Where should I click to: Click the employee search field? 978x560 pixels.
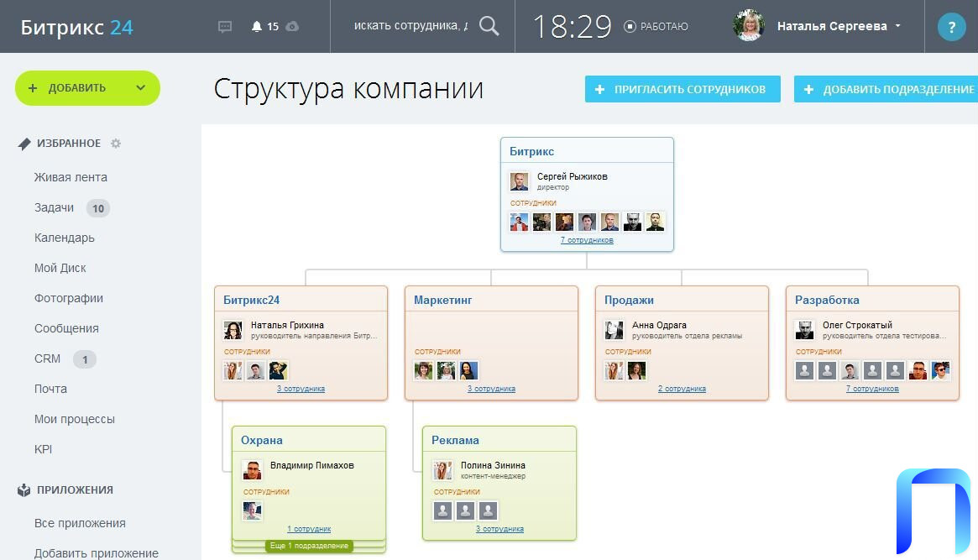(411, 26)
